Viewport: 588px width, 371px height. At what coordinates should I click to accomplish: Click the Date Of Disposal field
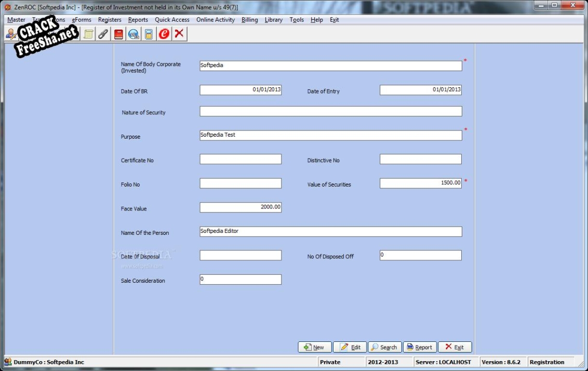pyautogui.click(x=240, y=256)
